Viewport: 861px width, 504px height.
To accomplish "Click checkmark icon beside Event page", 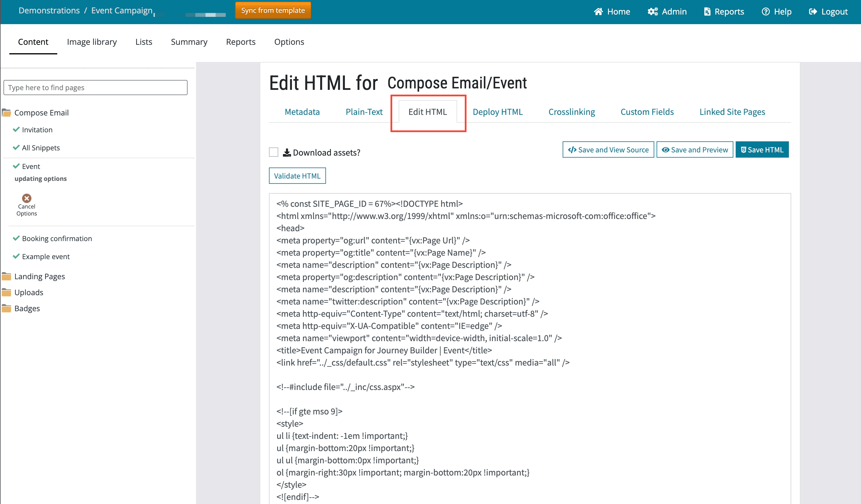I will (x=16, y=166).
